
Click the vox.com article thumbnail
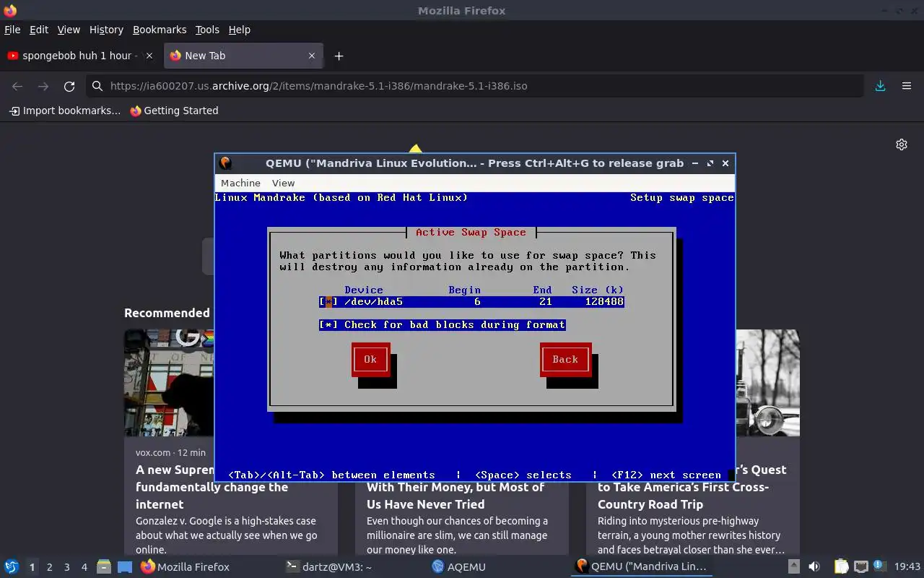(x=169, y=383)
